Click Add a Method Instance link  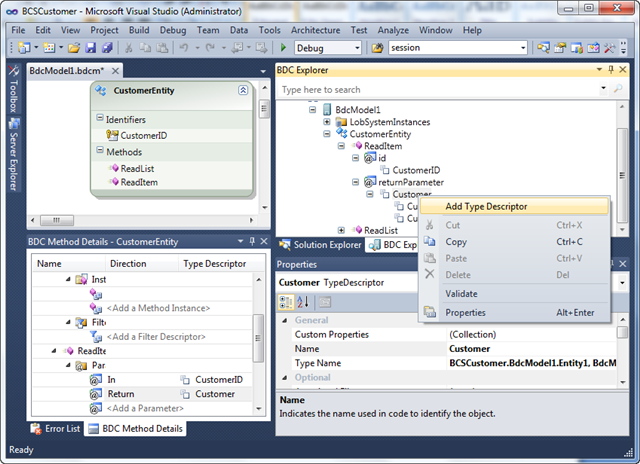158,308
